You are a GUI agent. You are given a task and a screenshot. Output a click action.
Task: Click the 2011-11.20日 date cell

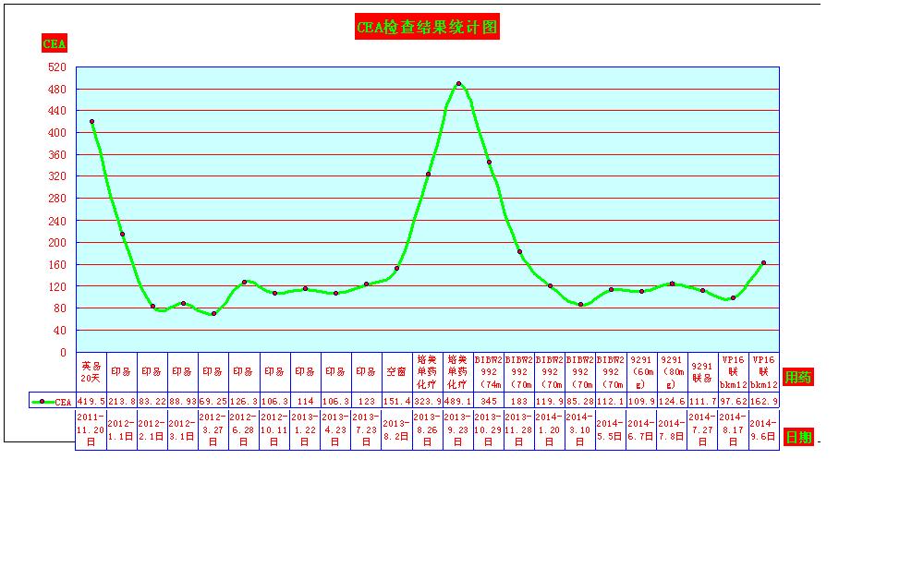91,430
